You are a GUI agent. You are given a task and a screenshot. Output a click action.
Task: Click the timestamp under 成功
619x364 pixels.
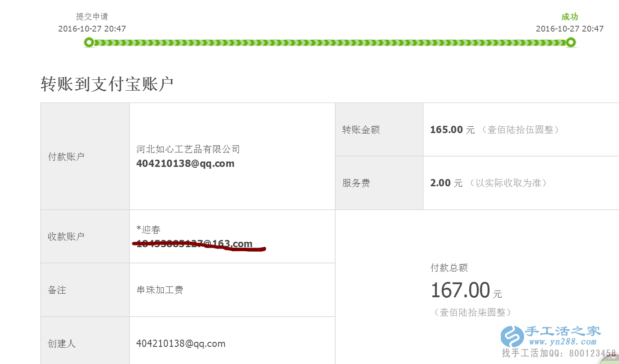569,29
